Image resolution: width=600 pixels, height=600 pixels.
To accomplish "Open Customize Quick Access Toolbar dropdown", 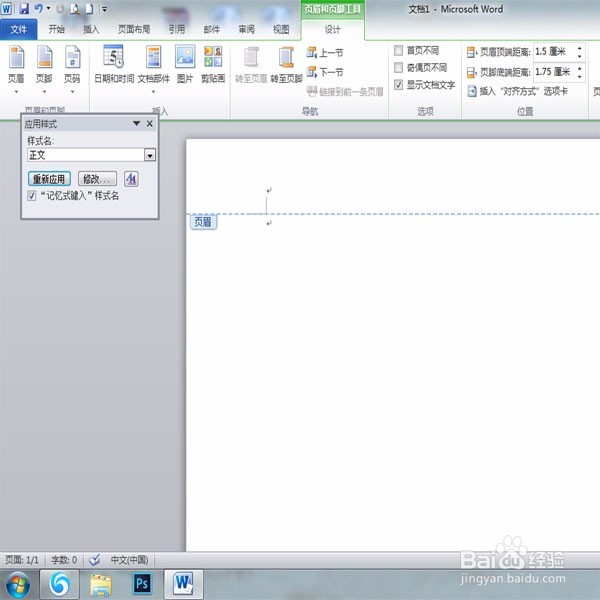I will [104, 8].
